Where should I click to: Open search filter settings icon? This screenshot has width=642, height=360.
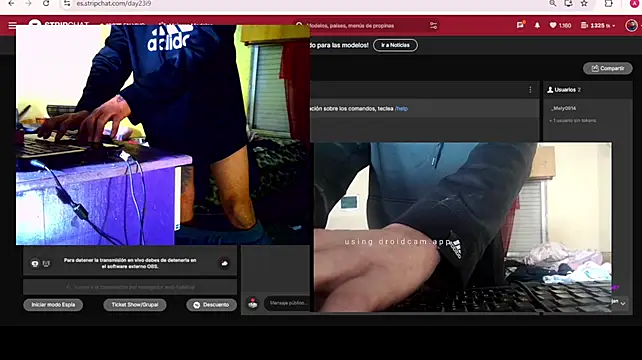433,25
